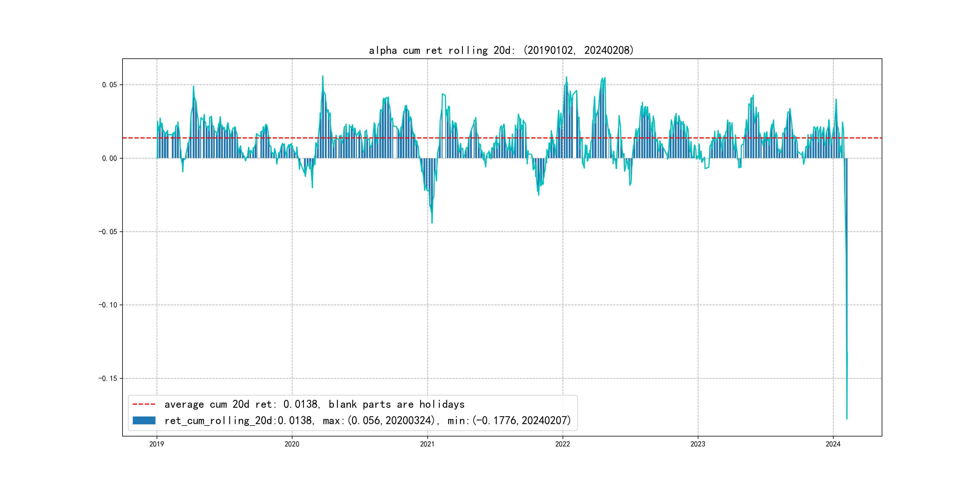Click the -0.15 y-axis tick label
The width and height of the screenshot is (980, 490).
pyautogui.click(x=108, y=378)
